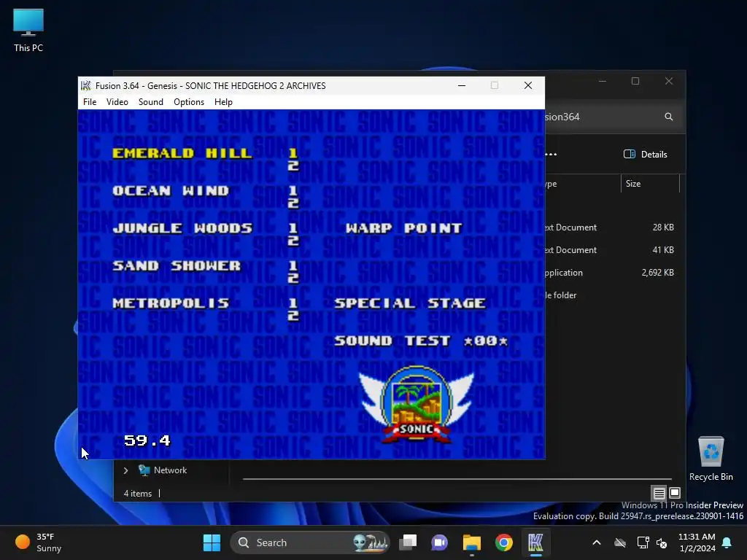Toggle the Details pane in File Explorer
747x560 pixels.
[x=645, y=155]
